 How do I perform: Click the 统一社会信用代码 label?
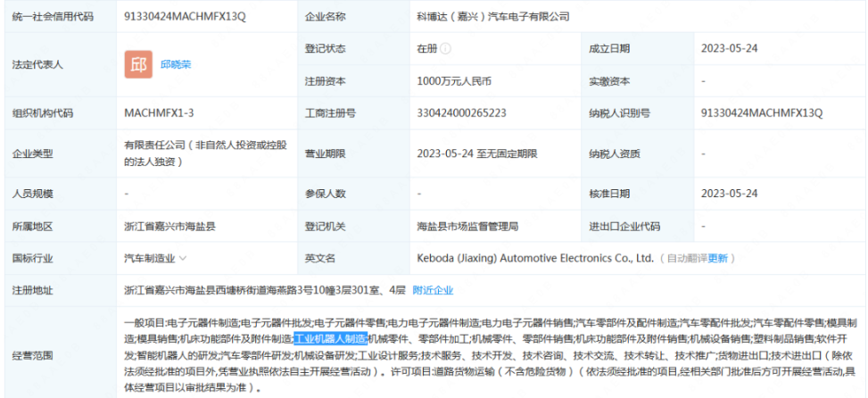point(53,17)
